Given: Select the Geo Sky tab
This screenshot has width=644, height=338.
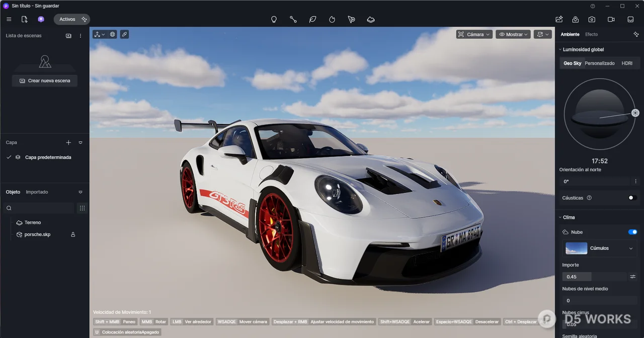Looking at the screenshot, I should tap(573, 63).
